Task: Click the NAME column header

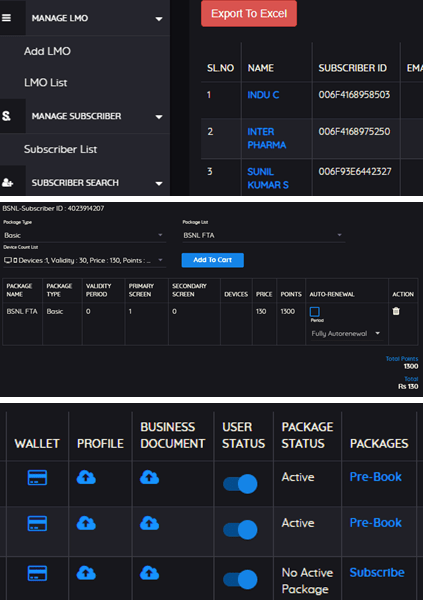Action: pos(260,68)
